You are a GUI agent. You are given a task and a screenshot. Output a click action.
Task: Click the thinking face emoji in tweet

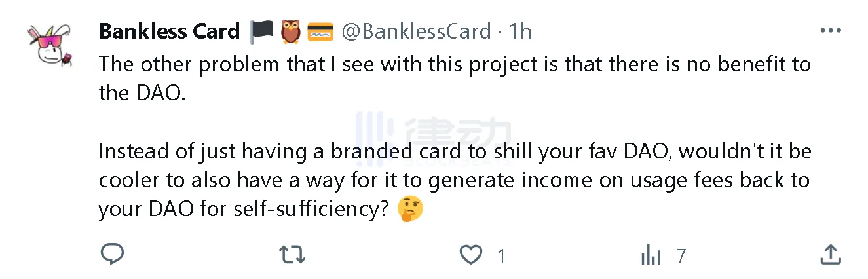click(411, 209)
